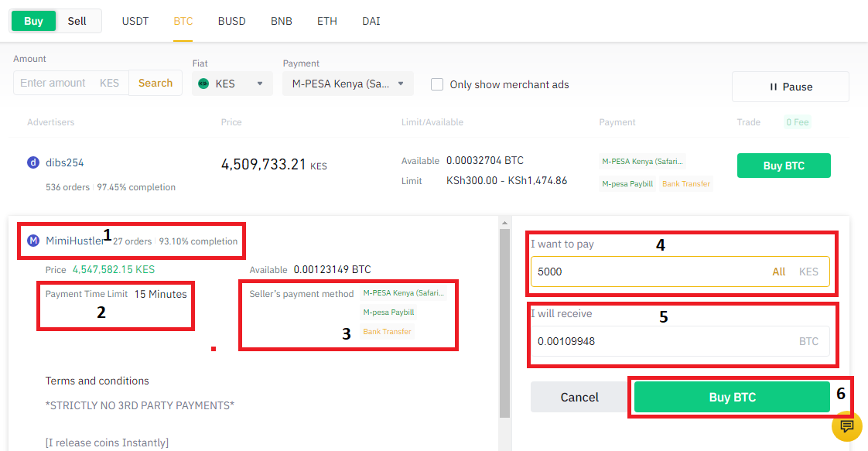Click the Pause refresh button
The width and height of the screenshot is (868, 451).
pyautogui.click(x=791, y=87)
